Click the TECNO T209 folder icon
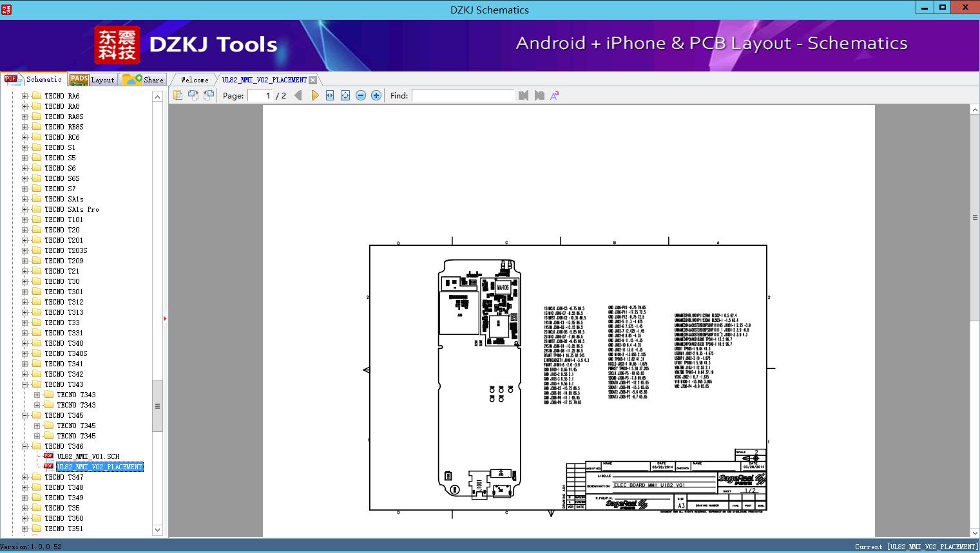The image size is (980, 553). click(37, 261)
